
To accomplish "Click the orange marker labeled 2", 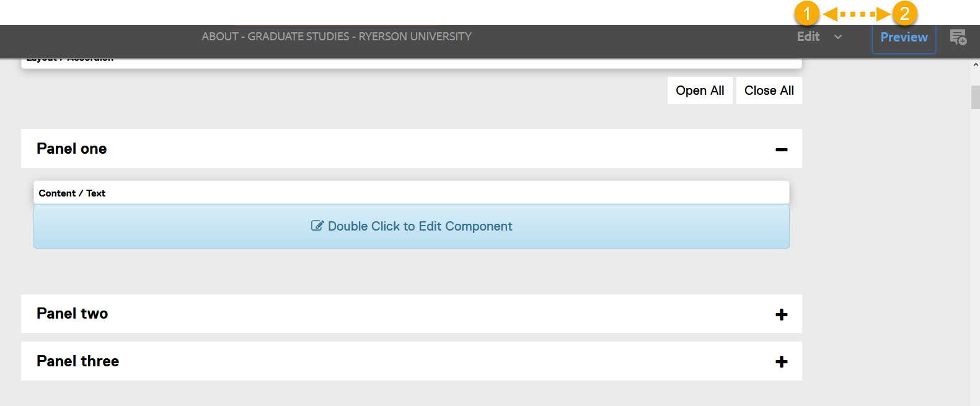I will pyautogui.click(x=906, y=13).
